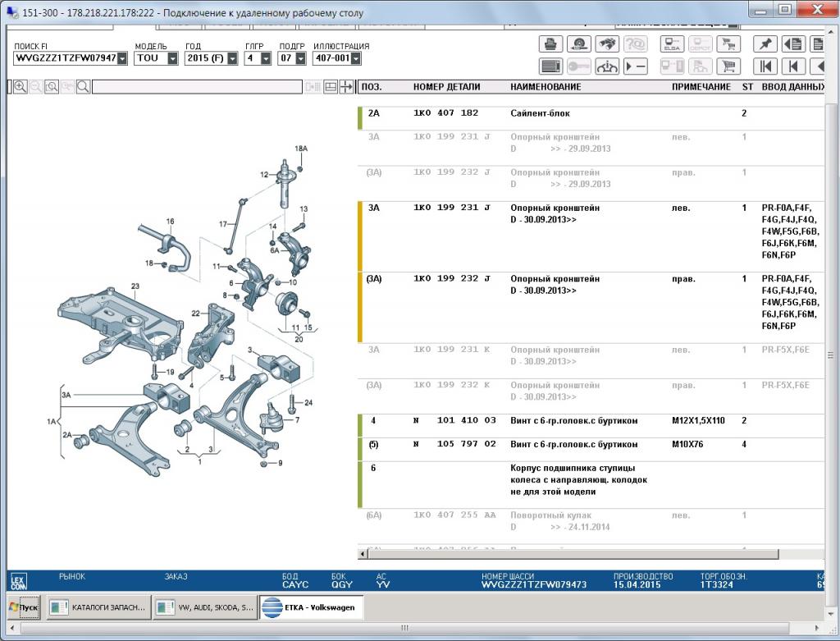
Task: Click the pushpin icon
Action: 765,44
